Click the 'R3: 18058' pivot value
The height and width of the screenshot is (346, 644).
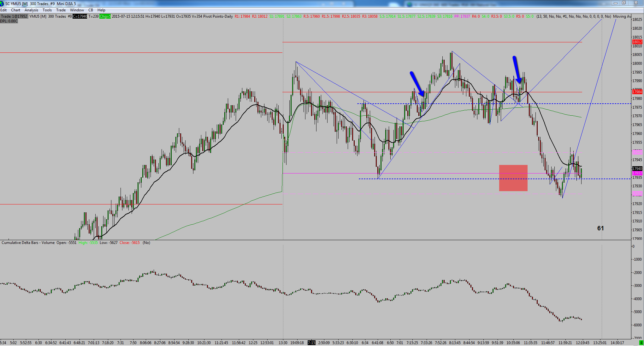370,16
